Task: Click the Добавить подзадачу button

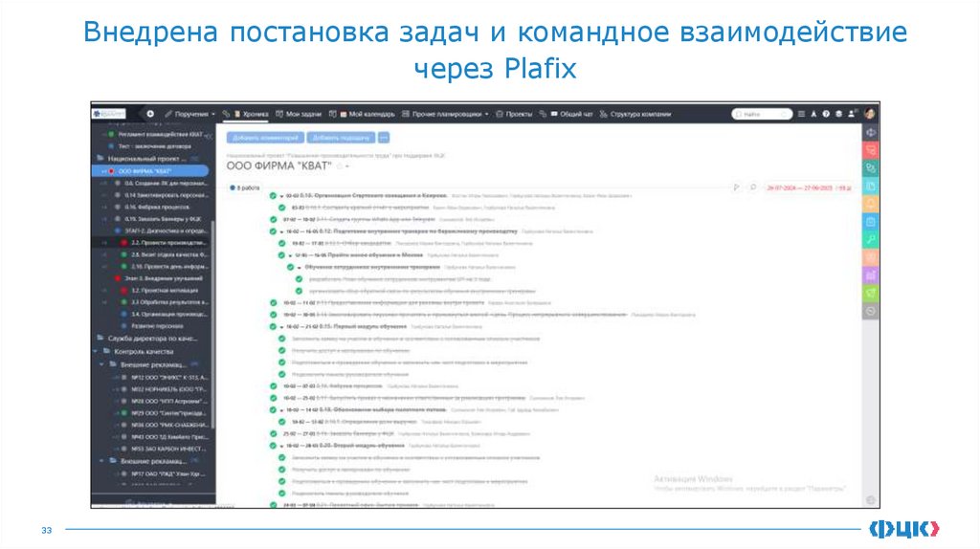Action: pos(342,138)
